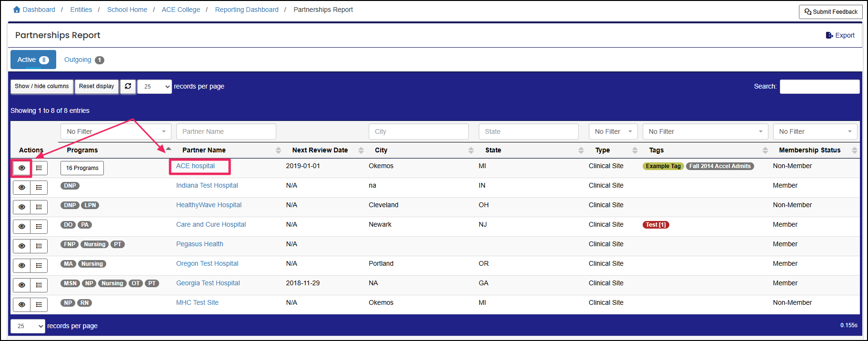The image size is (868, 341).
Task: Sort by Next Review Date column arrows
Action: (x=361, y=150)
